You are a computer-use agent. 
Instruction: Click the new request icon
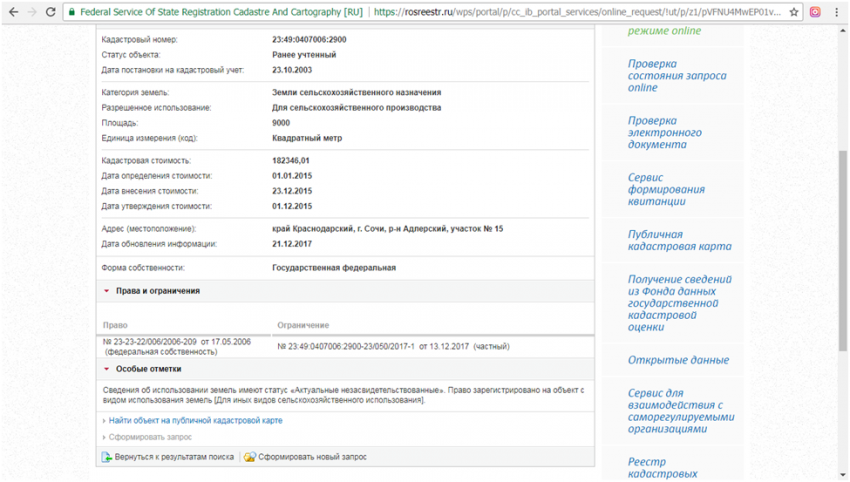click(249, 457)
